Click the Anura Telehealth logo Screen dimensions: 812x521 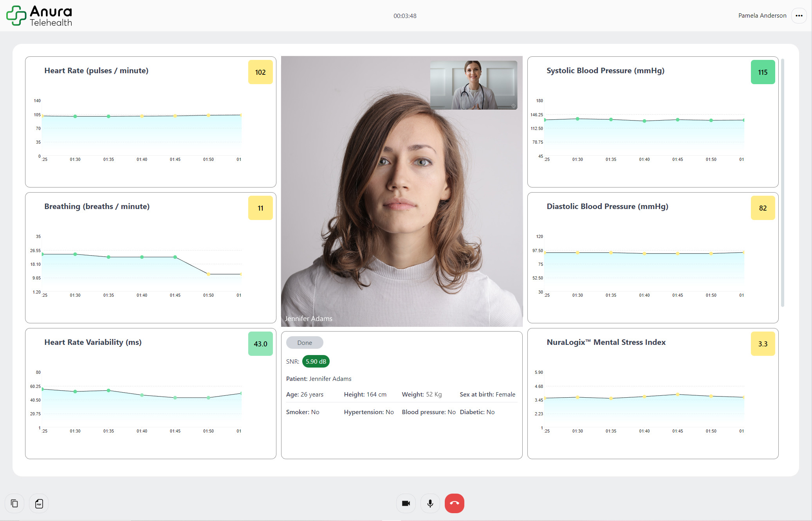(x=39, y=15)
